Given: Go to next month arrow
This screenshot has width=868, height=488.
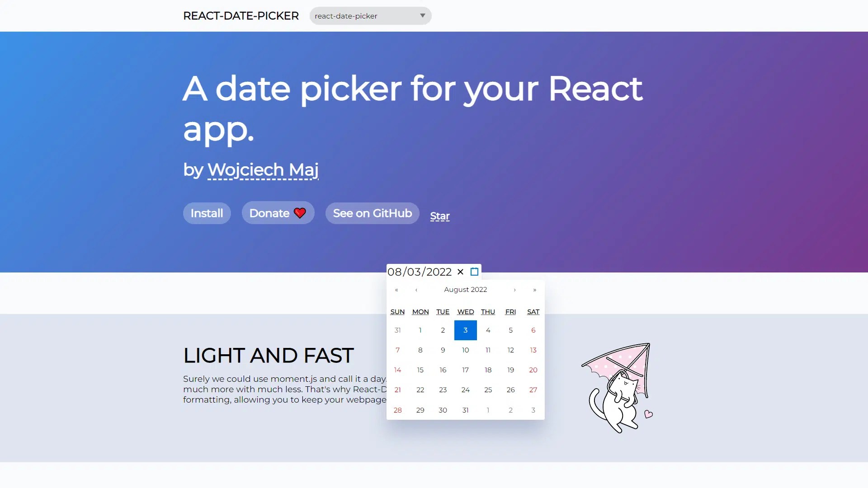Looking at the screenshot, I should click(514, 290).
